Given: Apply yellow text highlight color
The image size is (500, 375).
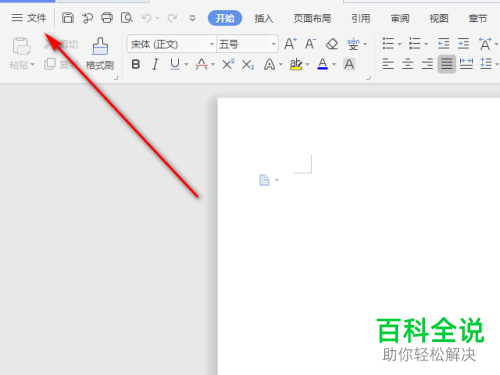Looking at the screenshot, I should [296, 64].
